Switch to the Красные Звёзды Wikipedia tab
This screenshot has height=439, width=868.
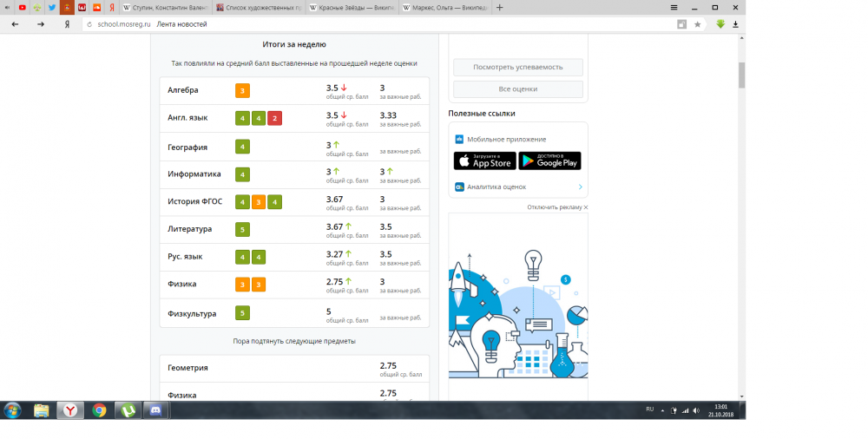click(352, 8)
